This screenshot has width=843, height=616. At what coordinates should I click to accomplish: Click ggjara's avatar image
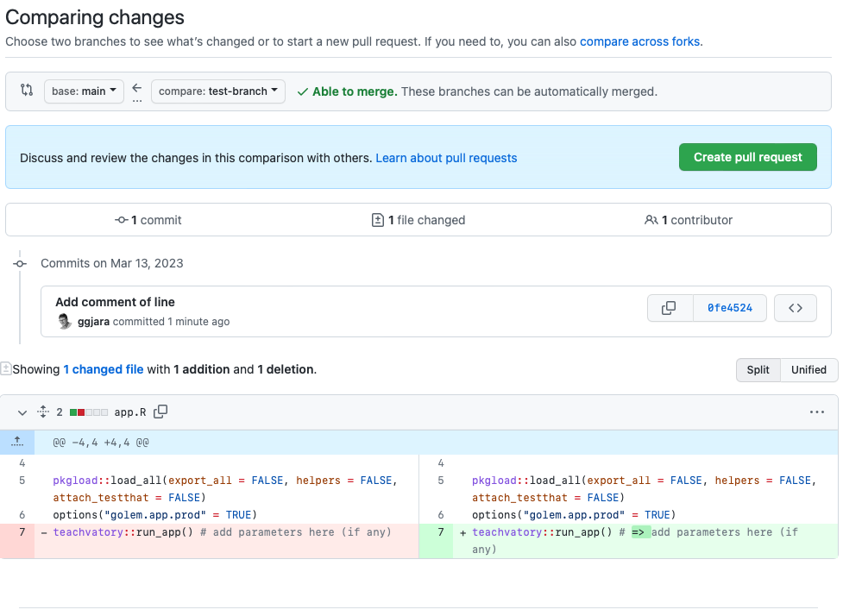pyautogui.click(x=64, y=322)
